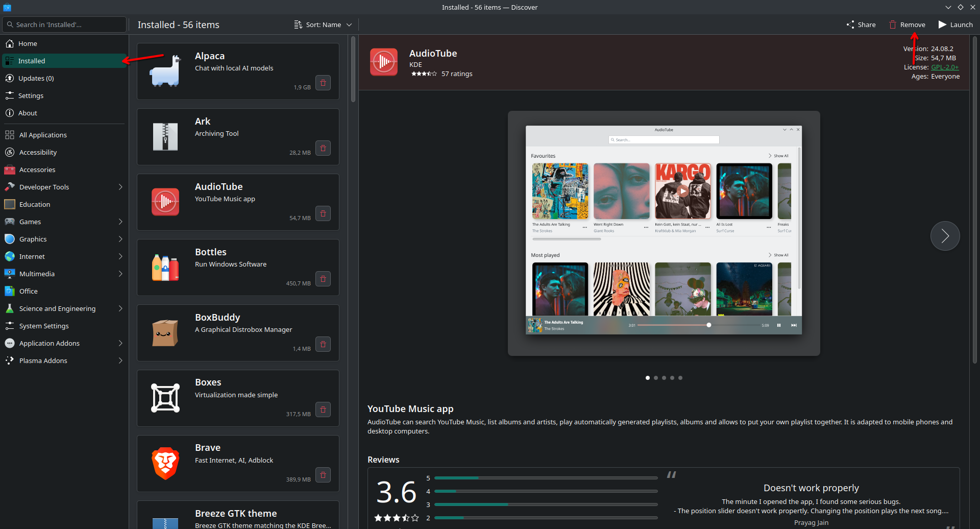Click the Breeze GTK theme list entry

click(238, 515)
